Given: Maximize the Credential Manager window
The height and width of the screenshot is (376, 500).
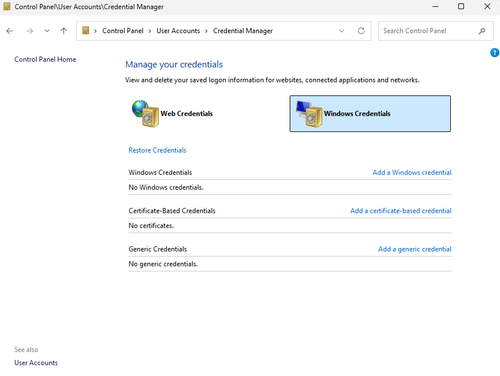Looking at the screenshot, I should tap(461, 6).
